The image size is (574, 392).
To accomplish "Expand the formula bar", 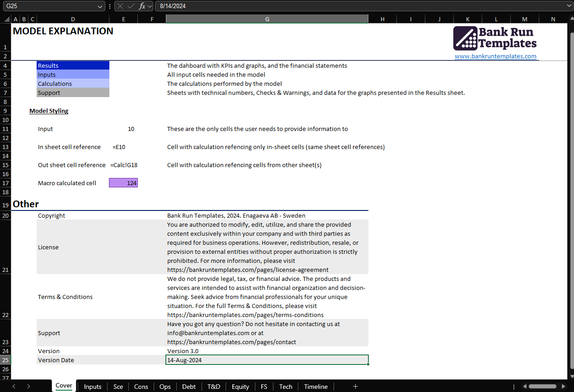I will [569, 6].
